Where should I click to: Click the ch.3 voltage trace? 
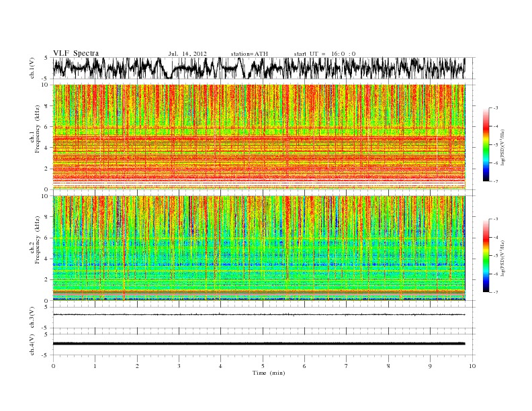coord(259,315)
